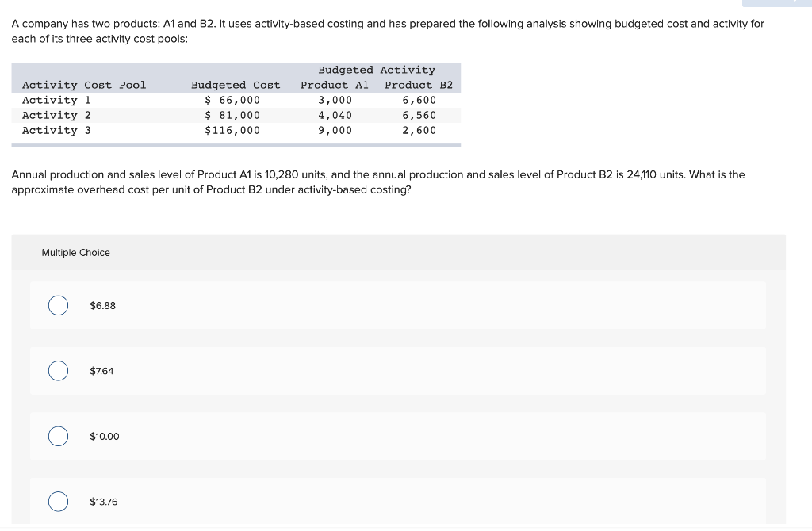This screenshot has width=812, height=531.
Task: Click the $13.76 answer row
Action: [396, 501]
